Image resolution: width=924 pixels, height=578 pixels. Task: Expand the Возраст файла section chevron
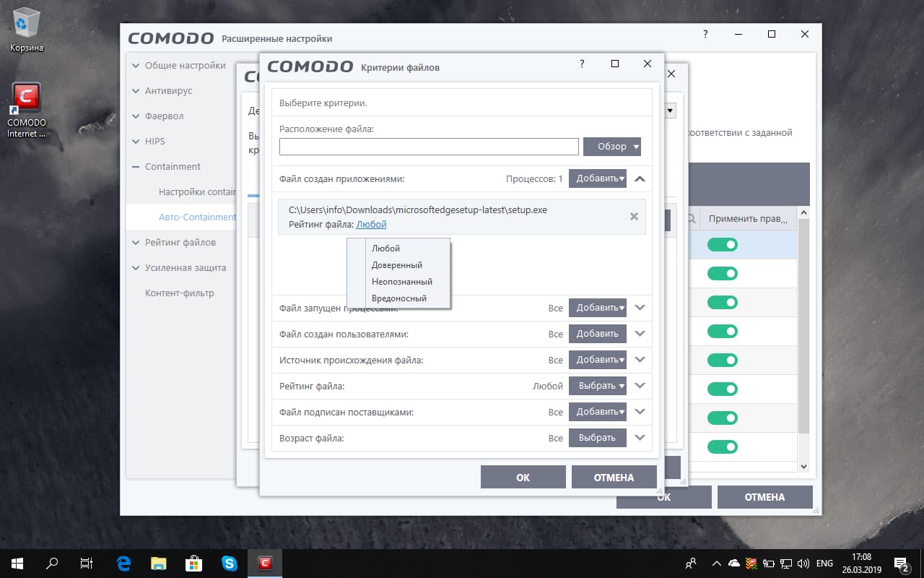pos(640,438)
